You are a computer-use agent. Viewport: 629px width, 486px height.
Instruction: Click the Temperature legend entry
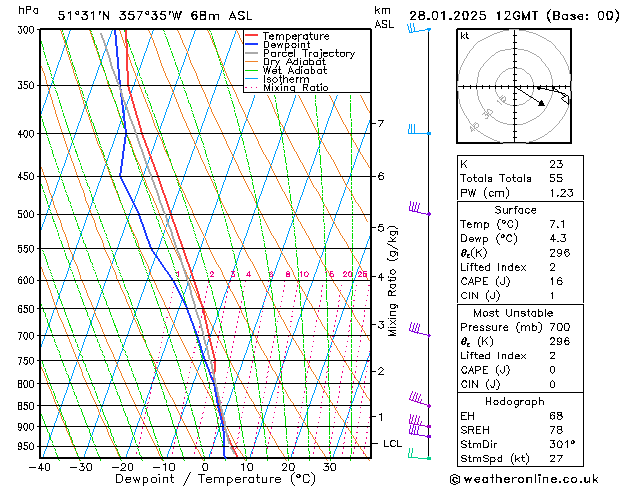(x=296, y=36)
